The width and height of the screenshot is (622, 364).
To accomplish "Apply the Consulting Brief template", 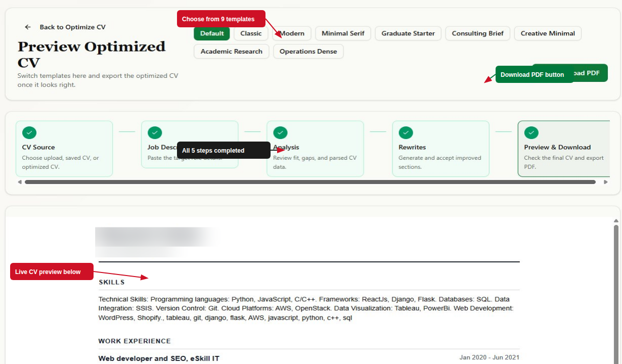I will (x=478, y=33).
